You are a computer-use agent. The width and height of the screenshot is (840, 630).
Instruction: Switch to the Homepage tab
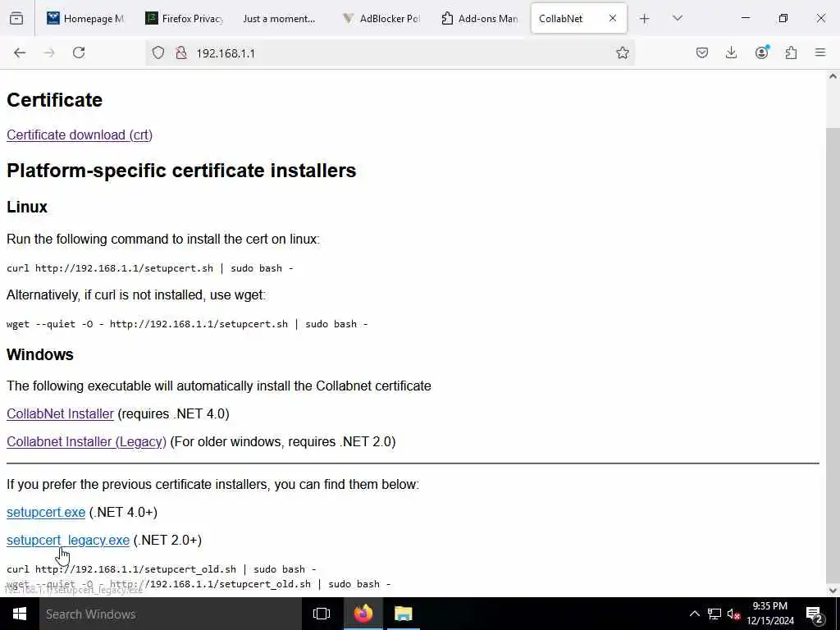(x=84, y=19)
